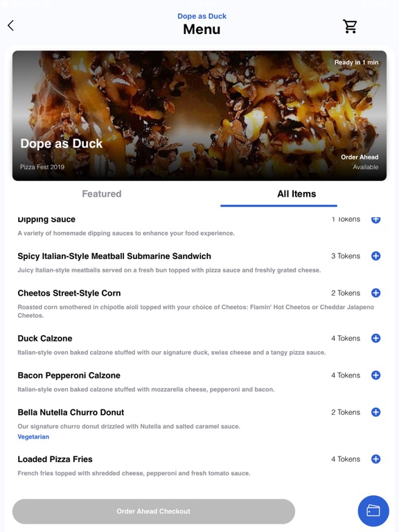Open the shopping cart
399x532 pixels.
pos(350,26)
